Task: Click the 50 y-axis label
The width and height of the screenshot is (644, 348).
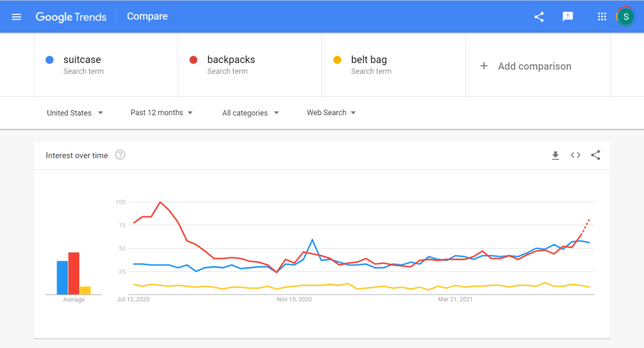Action: coord(122,248)
